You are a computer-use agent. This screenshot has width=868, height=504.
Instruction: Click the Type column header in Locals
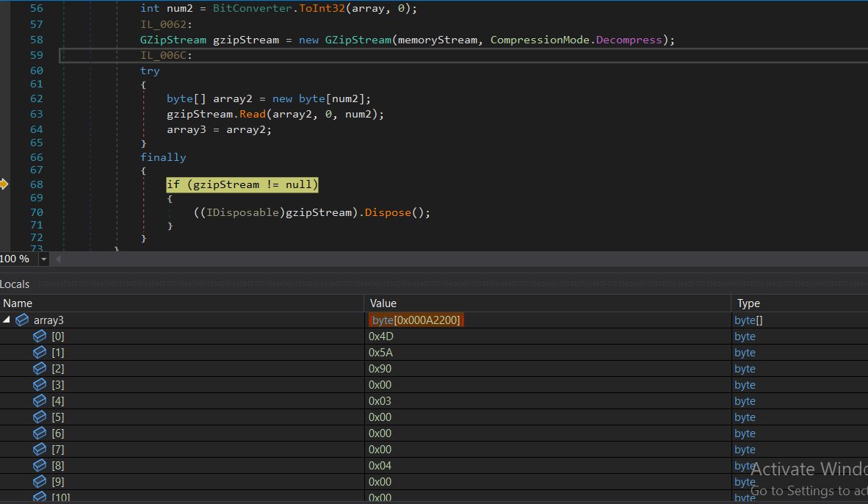pyautogui.click(x=748, y=303)
